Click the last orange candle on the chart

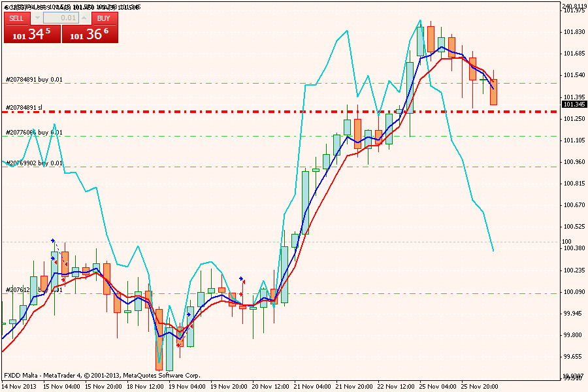point(493,92)
